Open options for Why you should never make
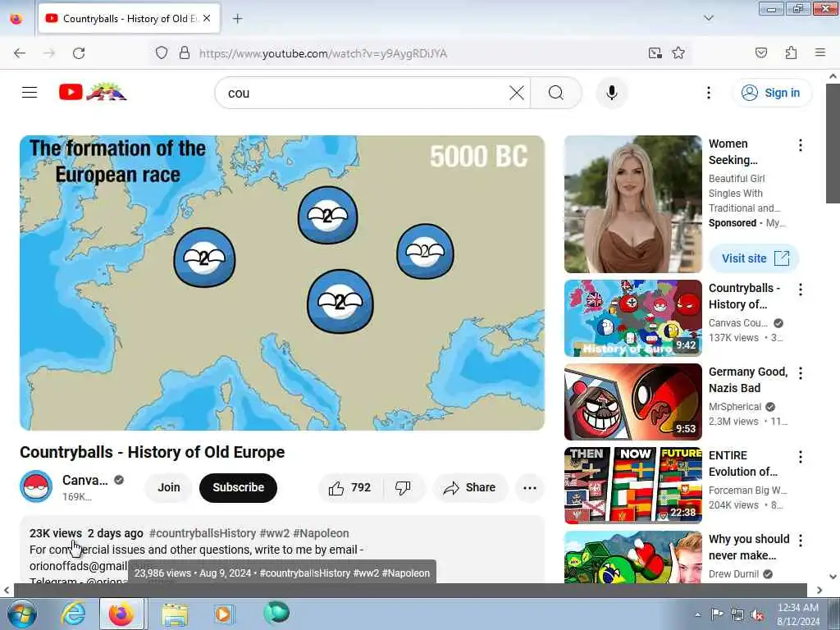The image size is (840, 630). 801,541
